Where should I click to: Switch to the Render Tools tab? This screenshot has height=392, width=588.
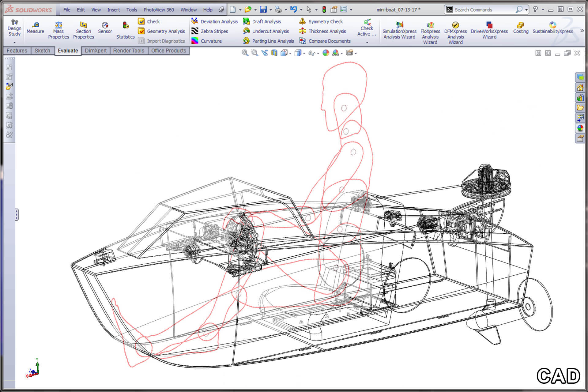[129, 51]
